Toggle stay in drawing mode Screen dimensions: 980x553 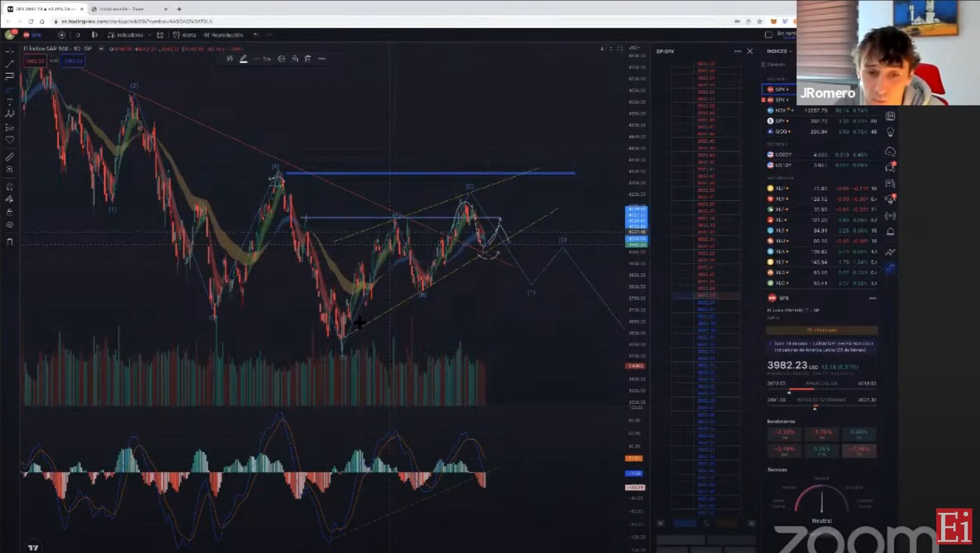(x=9, y=200)
